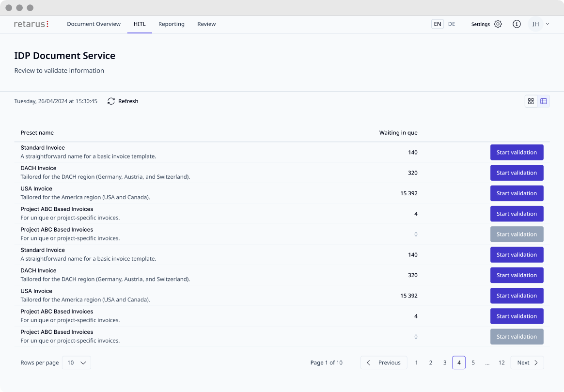Start validation for first USA Invoice
Screen dimensions: 564x392
pos(517,193)
